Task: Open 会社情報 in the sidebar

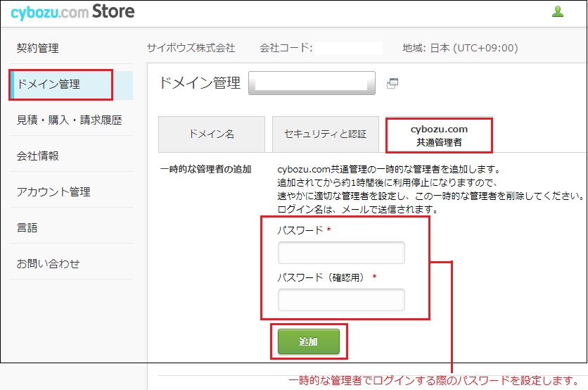Action: tap(38, 156)
